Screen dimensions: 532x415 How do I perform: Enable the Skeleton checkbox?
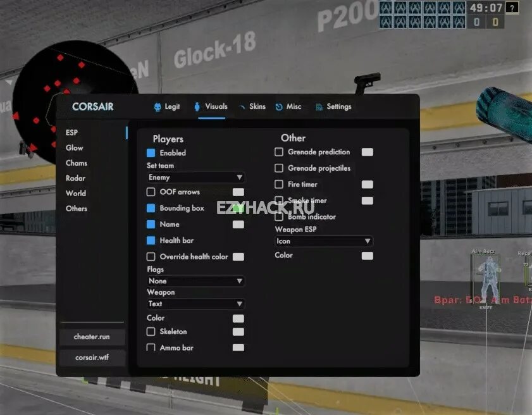coord(151,331)
